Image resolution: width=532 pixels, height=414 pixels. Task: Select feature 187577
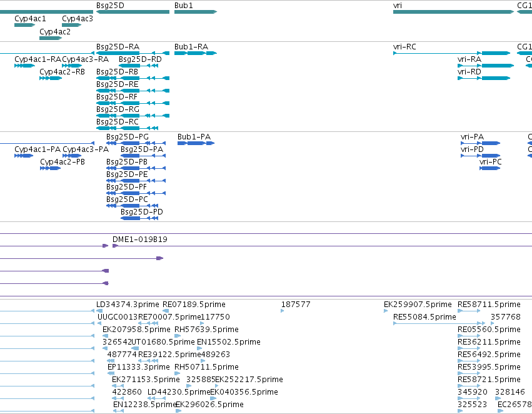tap(283, 311)
